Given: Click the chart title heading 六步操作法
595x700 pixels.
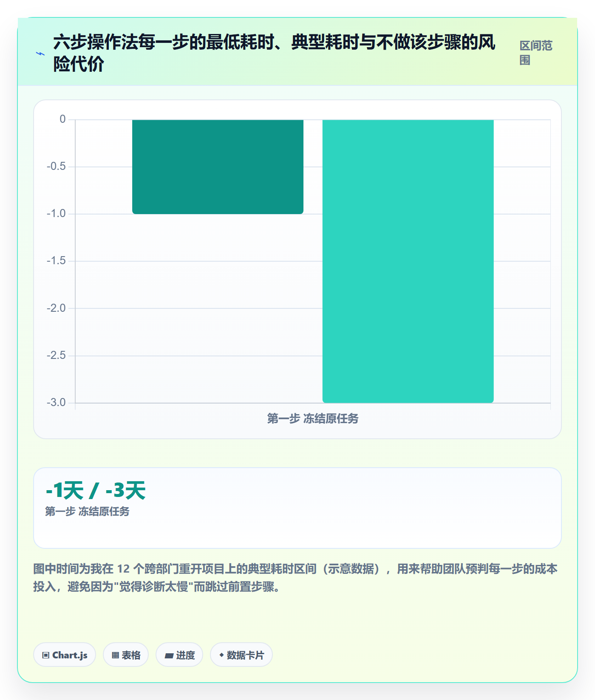Looking at the screenshot, I should (x=274, y=53).
